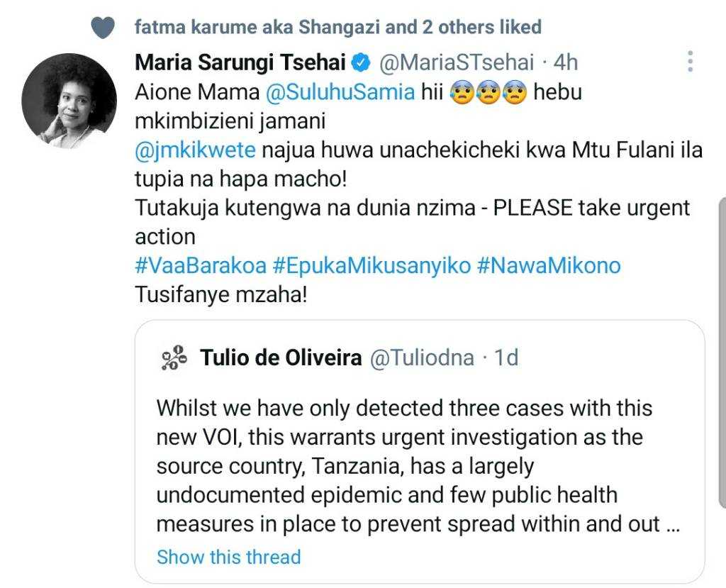
Task: Open the @jmkikwete mention
Action: coord(195,150)
